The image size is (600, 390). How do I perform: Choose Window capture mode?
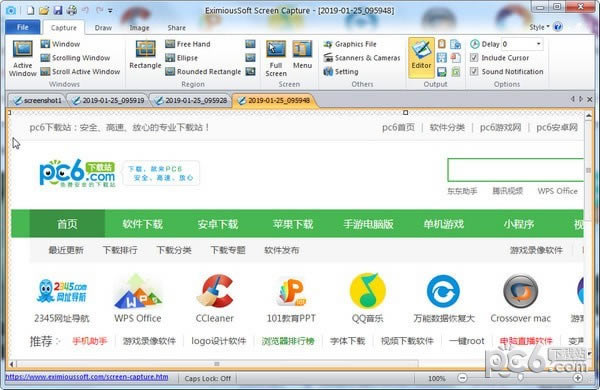[x=60, y=44]
